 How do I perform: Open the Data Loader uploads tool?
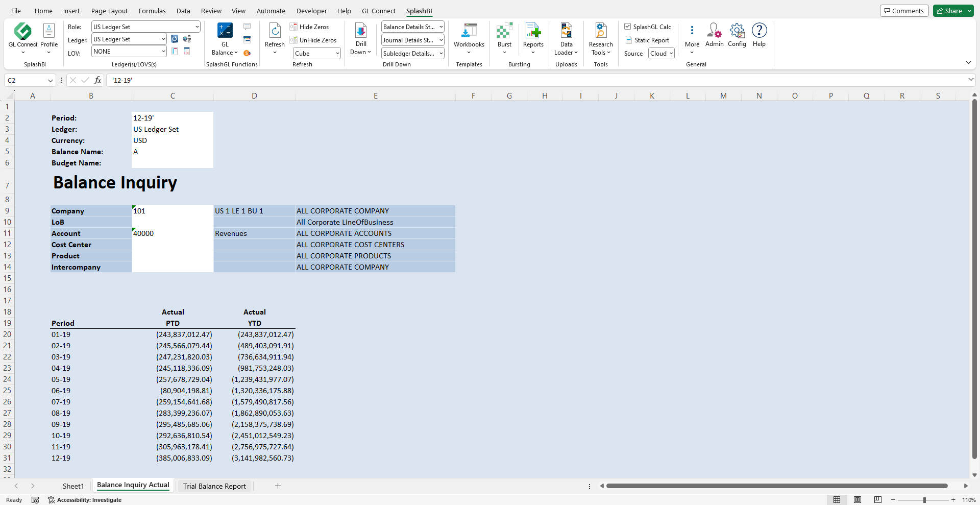pyautogui.click(x=566, y=32)
